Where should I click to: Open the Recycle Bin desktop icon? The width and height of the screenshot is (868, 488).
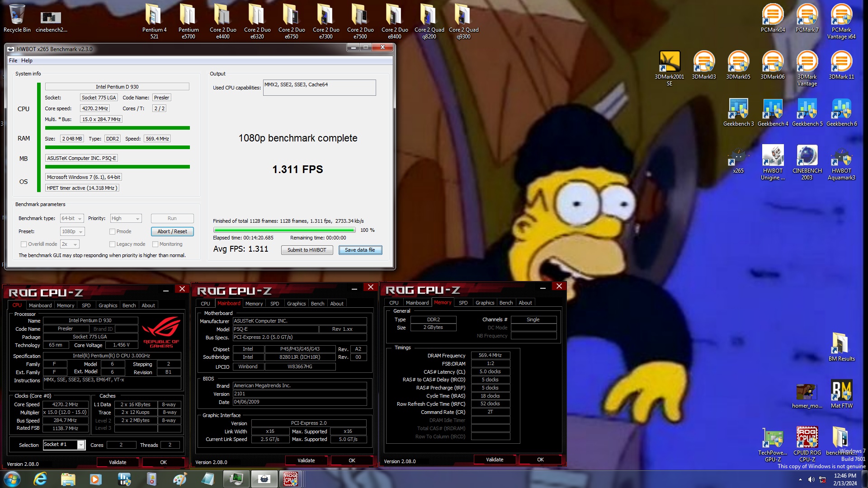[x=17, y=18]
